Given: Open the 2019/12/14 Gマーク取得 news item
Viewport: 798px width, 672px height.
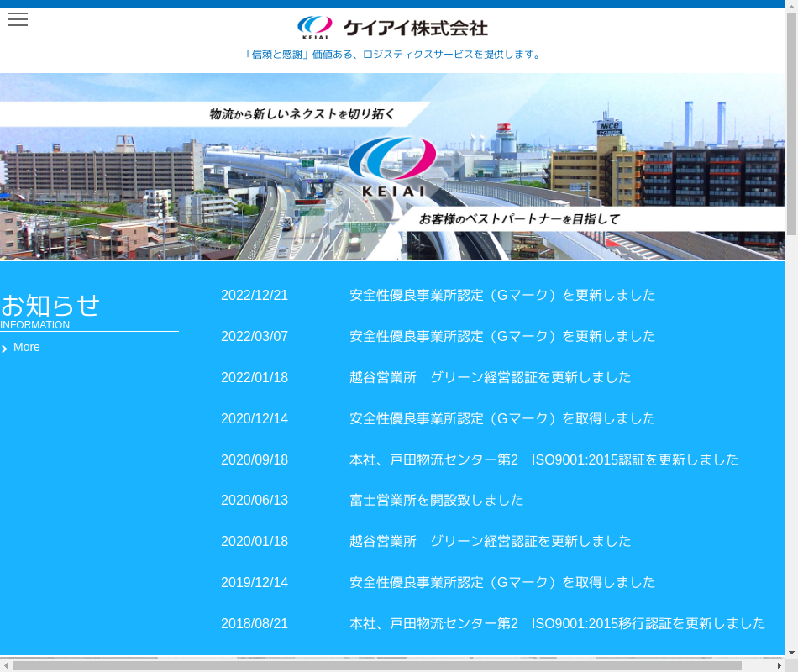Looking at the screenshot, I should (x=501, y=583).
